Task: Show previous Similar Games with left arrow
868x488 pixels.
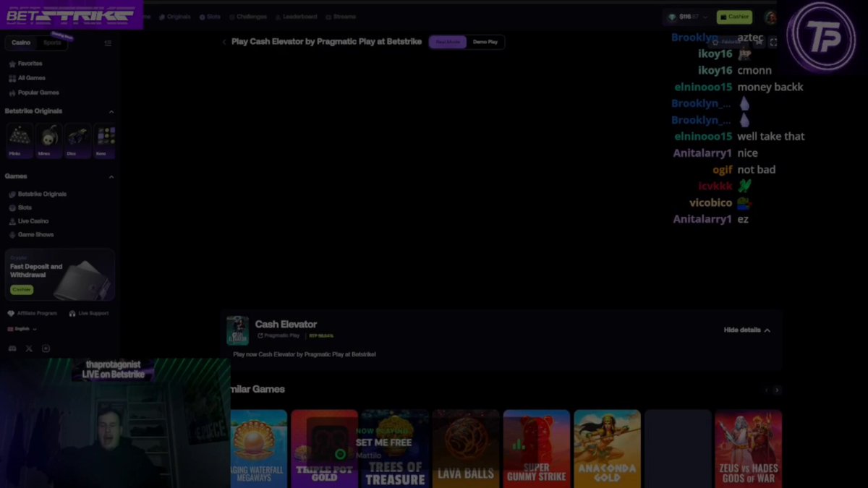Action: coord(766,390)
